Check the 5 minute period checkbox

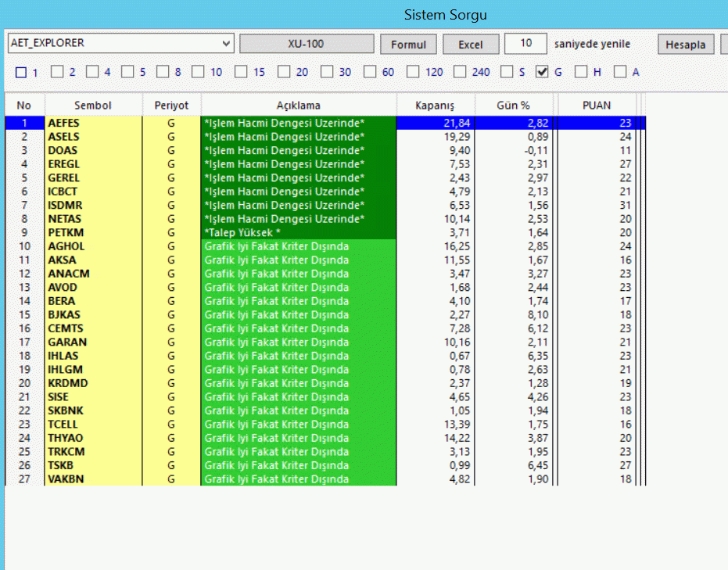127,71
